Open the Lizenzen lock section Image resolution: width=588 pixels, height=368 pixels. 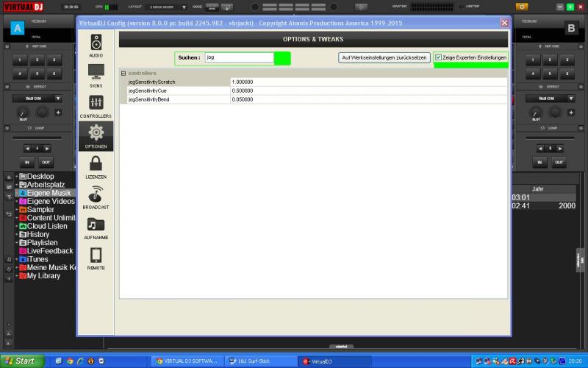click(96, 167)
